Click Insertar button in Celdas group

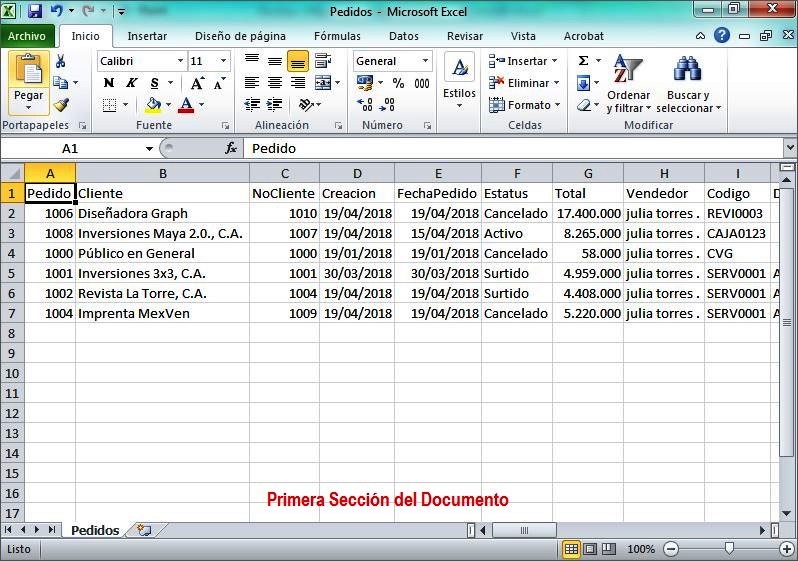[x=524, y=61]
